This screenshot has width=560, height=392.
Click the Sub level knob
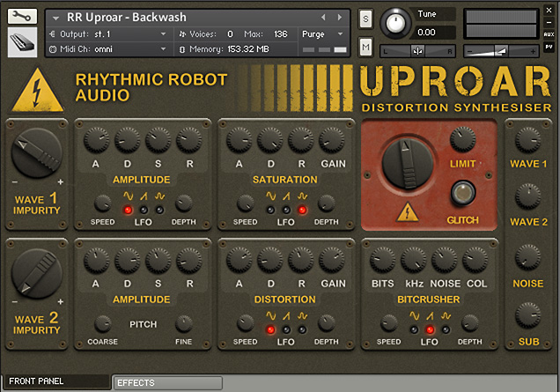(x=528, y=314)
